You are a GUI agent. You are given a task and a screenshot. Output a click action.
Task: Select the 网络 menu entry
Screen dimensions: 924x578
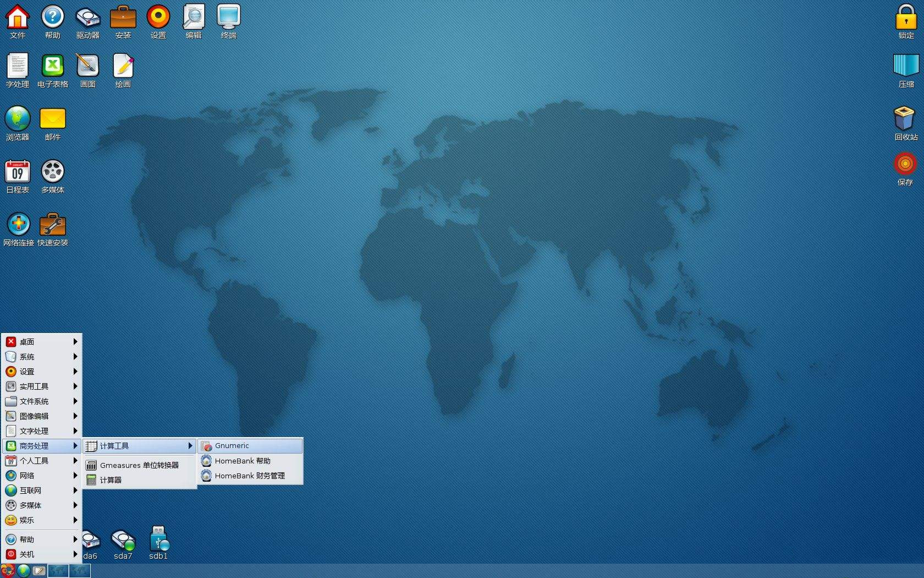(x=42, y=476)
